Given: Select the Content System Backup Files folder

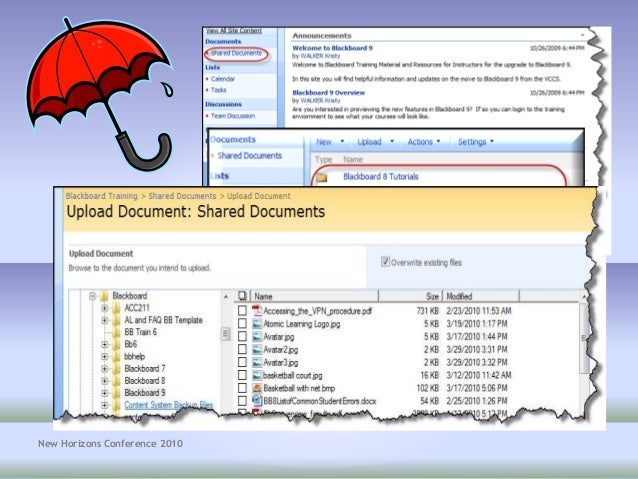Looking at the screenshot, I should click(168, 405).
